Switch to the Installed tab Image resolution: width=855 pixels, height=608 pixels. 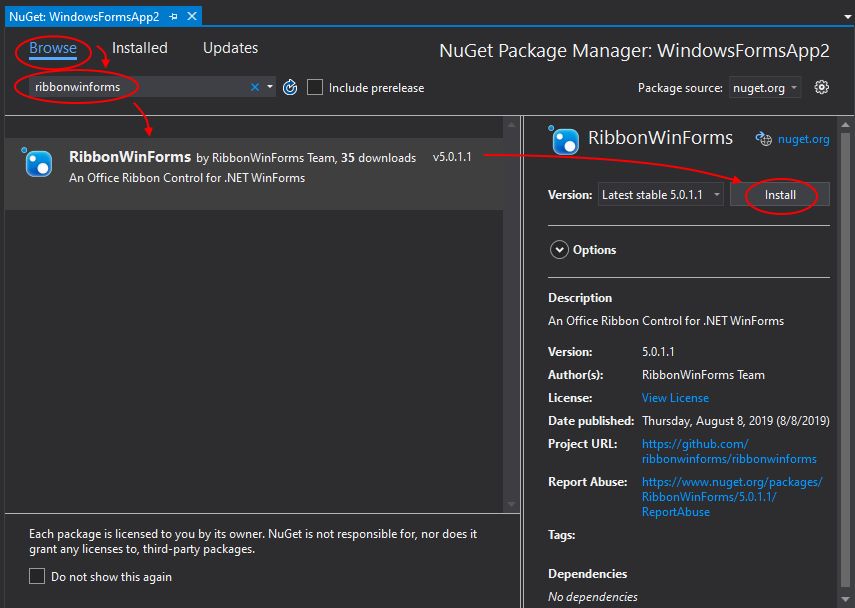[140, 48]
